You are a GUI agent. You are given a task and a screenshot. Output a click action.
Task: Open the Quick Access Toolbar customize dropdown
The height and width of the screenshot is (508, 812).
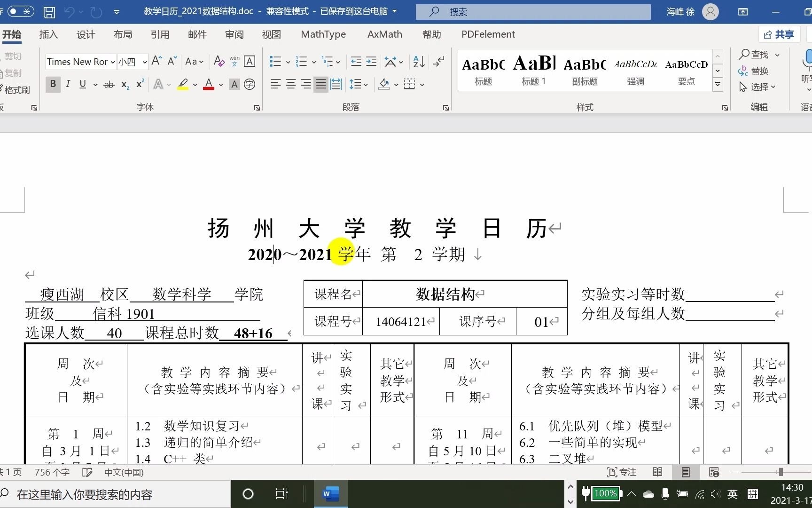click(x=117, y=12)
